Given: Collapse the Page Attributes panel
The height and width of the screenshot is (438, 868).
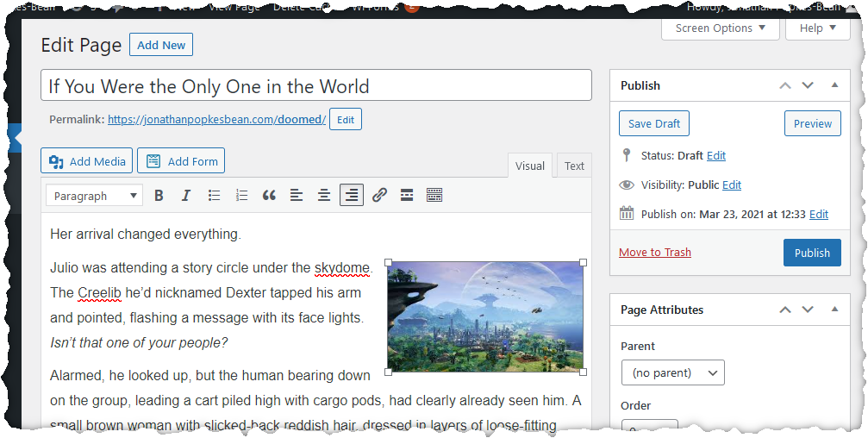Looking at the screenshot, I should [x=834, y=310].
